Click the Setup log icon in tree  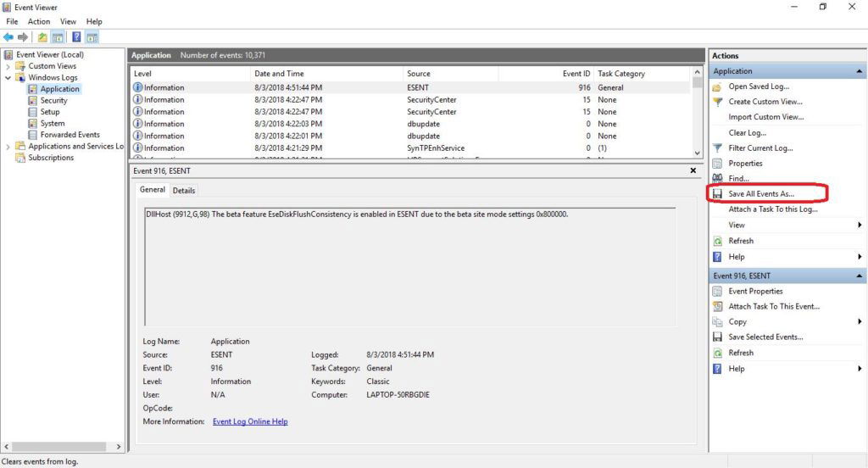(x=33, y=112)
